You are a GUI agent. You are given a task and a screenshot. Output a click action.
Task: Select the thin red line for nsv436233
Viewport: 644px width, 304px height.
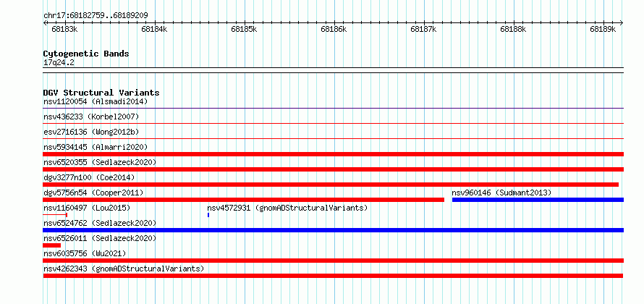click(333, 124)
